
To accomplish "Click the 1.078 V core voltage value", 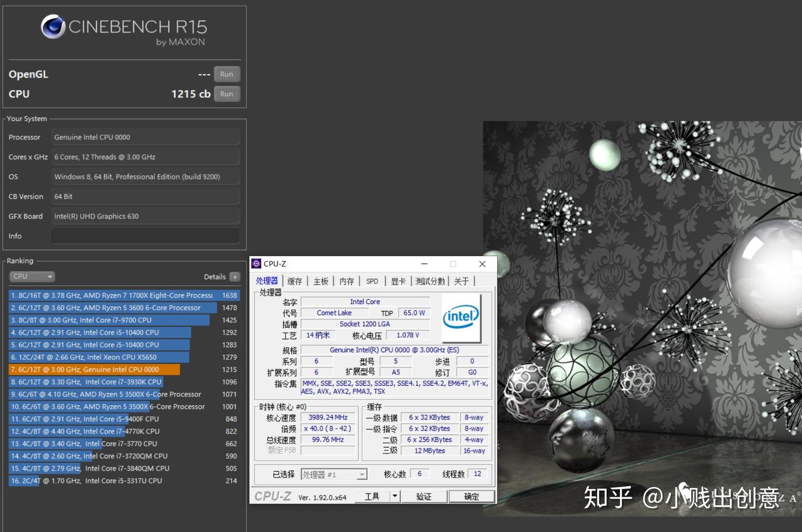I will pos(408,335).
